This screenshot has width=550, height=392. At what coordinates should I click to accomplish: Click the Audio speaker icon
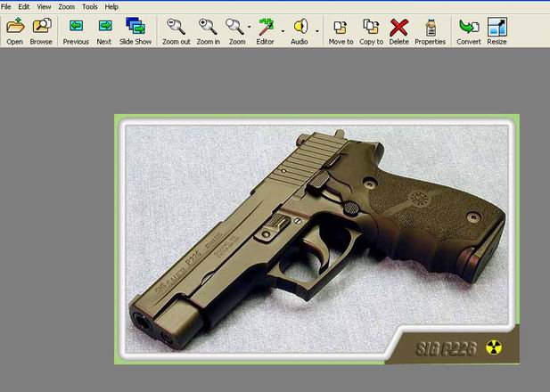pos(300,27)
